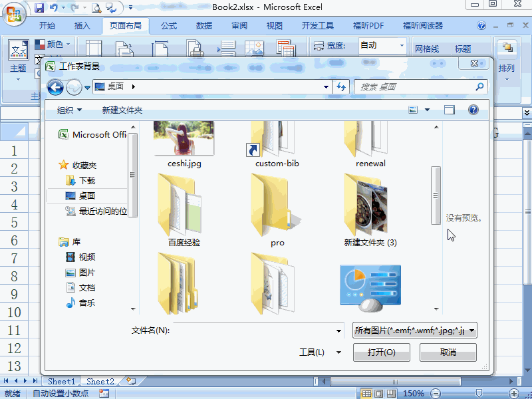
Task: Open the 组织 organize menu
Action: coord(69,110)
